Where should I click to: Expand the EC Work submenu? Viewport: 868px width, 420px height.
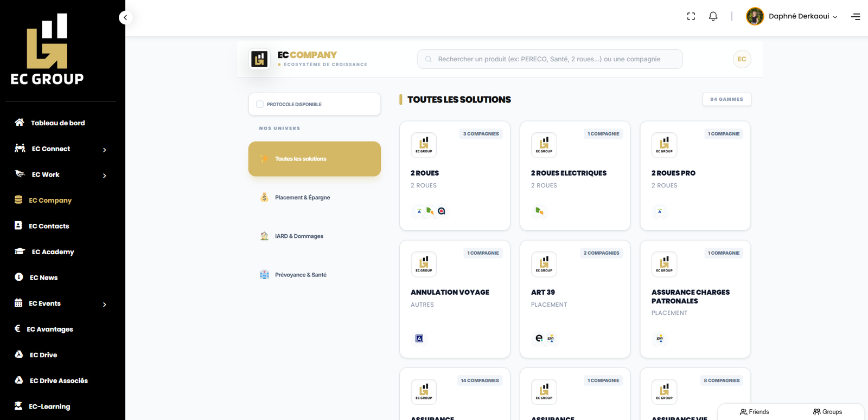(x=105, y=176)
